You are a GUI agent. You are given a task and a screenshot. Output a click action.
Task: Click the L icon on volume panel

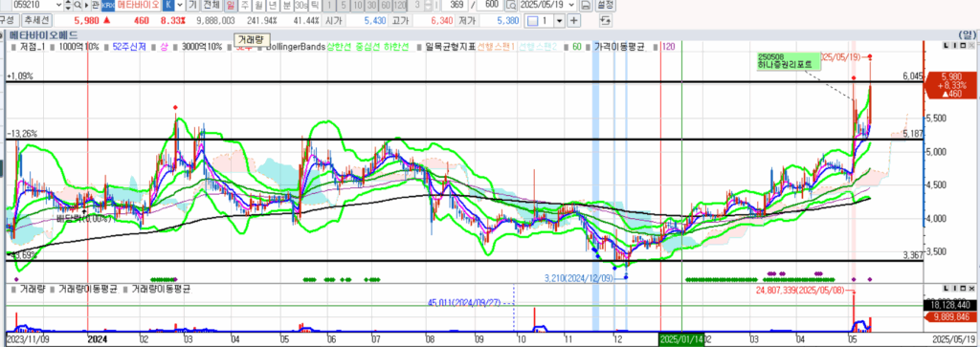pyautogui.click(x=947, y=288)
